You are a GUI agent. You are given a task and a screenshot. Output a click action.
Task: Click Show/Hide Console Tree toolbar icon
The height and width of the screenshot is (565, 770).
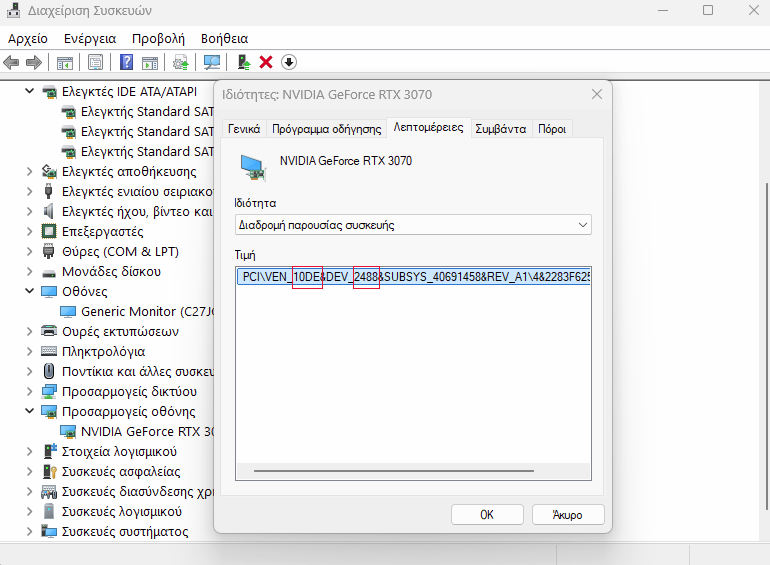pyautogui.click(x=64, y=62)
